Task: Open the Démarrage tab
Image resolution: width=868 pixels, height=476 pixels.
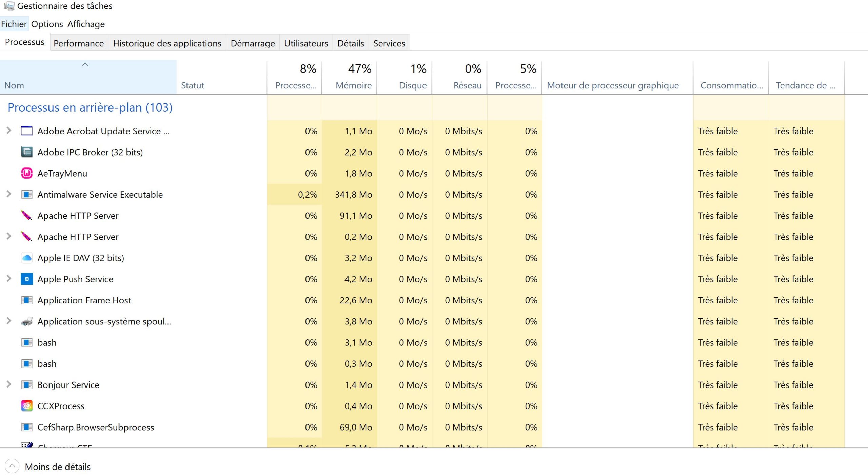Action: [253, 43]
